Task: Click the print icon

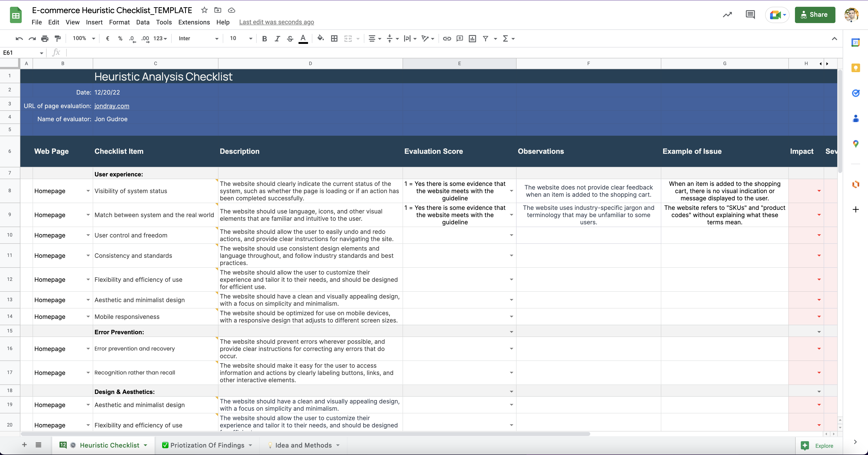Action: pyautogui.click(x=45, y=38)
